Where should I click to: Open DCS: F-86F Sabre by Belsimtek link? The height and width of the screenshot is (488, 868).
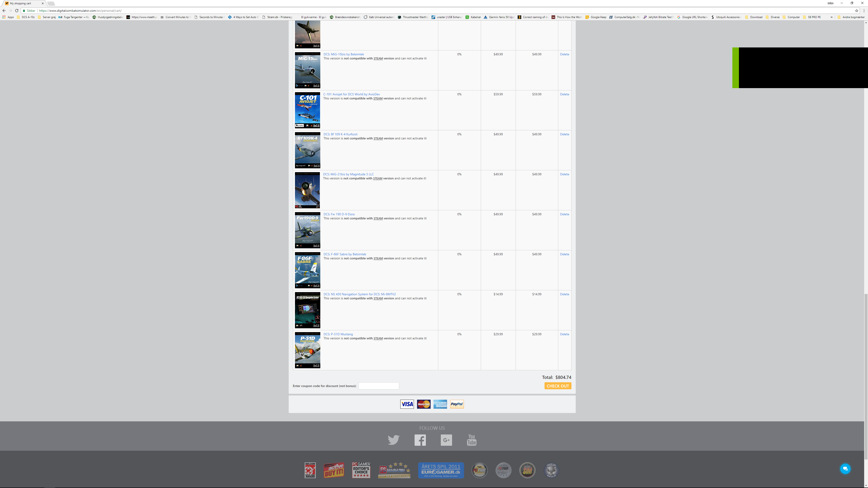click(x=344, y=254)
